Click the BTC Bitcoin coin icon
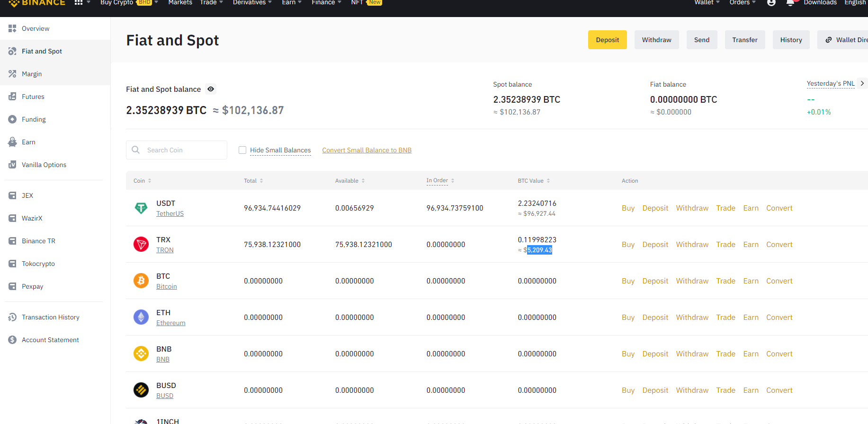Image resolution: width=868 pixels, height=424 pixels. tap(141, 281)
